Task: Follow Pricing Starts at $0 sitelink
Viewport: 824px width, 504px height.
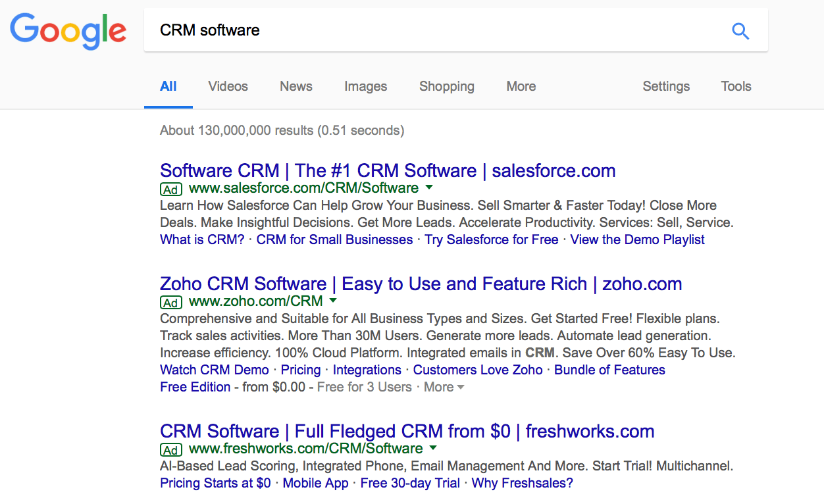Action: pyautogui.click(x=215, y=483)
